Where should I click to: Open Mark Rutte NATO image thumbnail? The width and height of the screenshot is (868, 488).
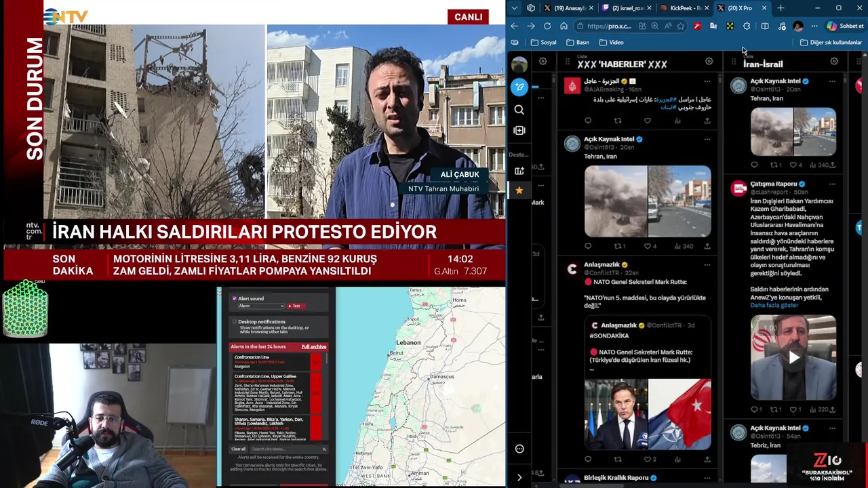[616, 413]
